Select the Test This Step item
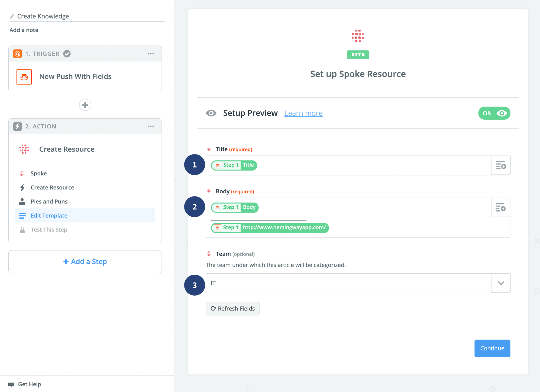Screen dimensions: 540x392 click(x=85, y=230)
